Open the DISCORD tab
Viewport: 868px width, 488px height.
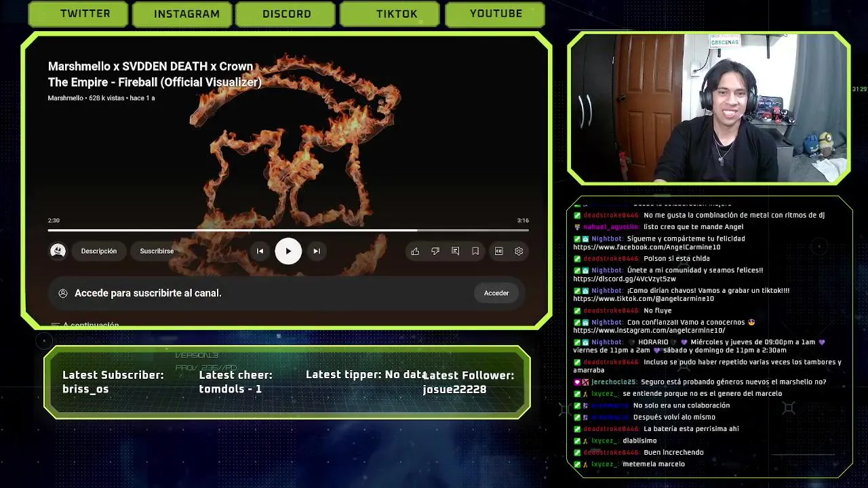click(285, 14)
